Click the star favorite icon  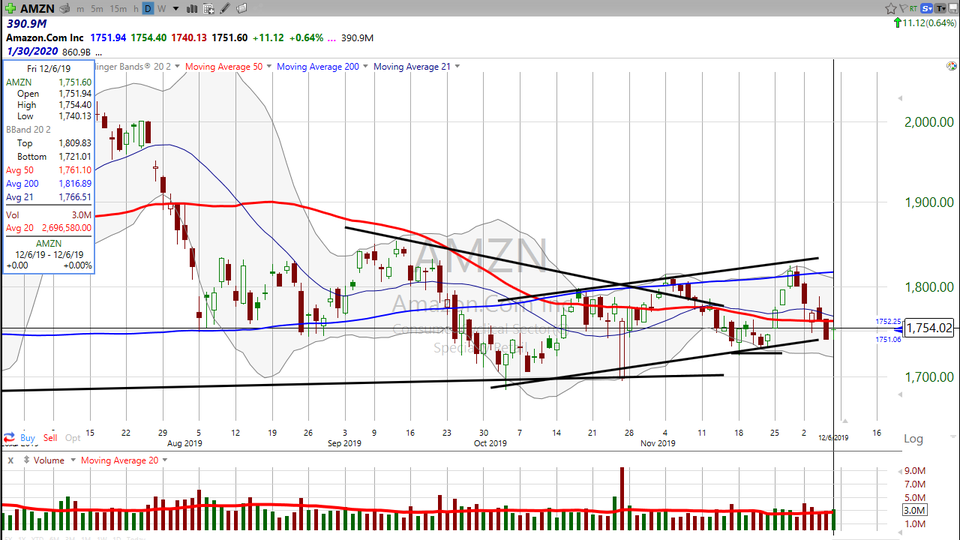point(891,8)
